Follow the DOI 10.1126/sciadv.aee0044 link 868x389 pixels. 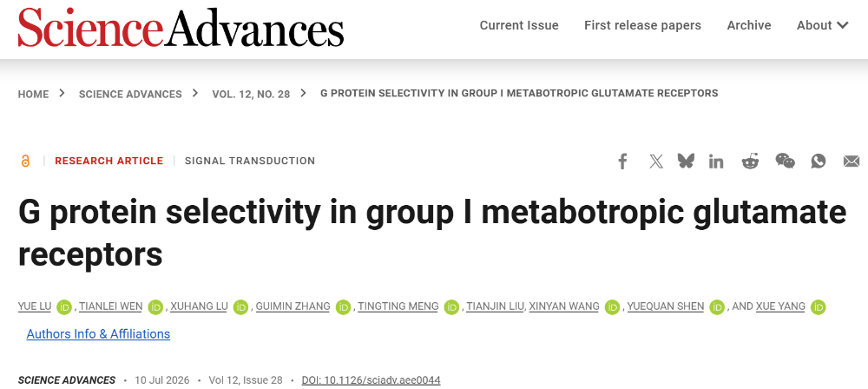point(371,380)
